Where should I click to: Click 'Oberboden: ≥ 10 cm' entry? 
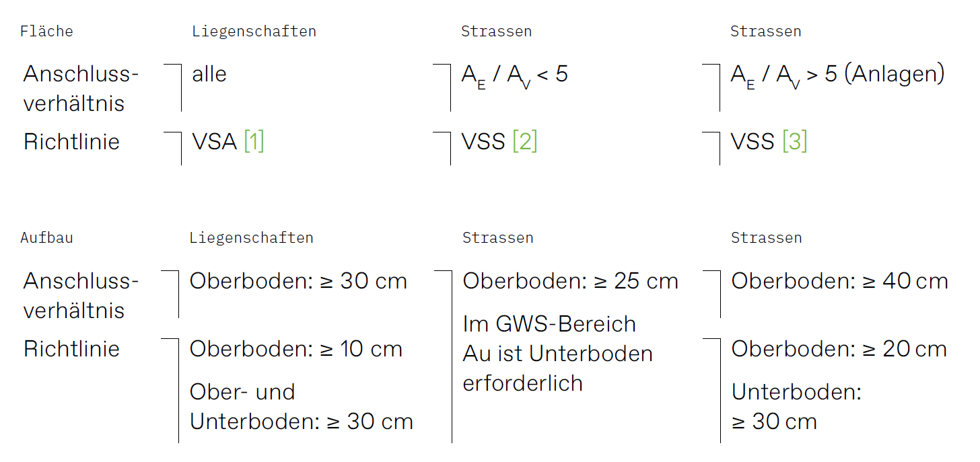pyautogui.click(x=295, y=349)
